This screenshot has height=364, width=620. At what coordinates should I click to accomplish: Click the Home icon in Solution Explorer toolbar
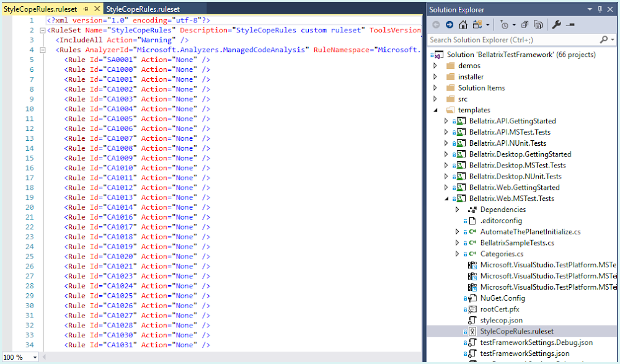pyautogui.click(x=463, y=25)
